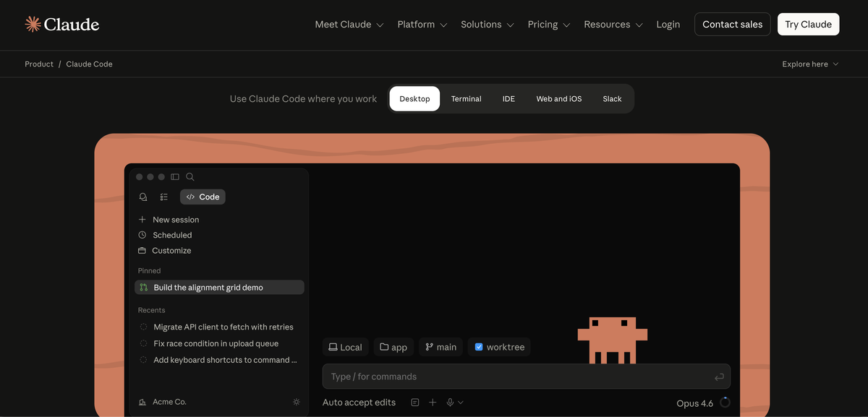Click the Claude starburst logo icon
868x417 pixels.
(33, 24)
